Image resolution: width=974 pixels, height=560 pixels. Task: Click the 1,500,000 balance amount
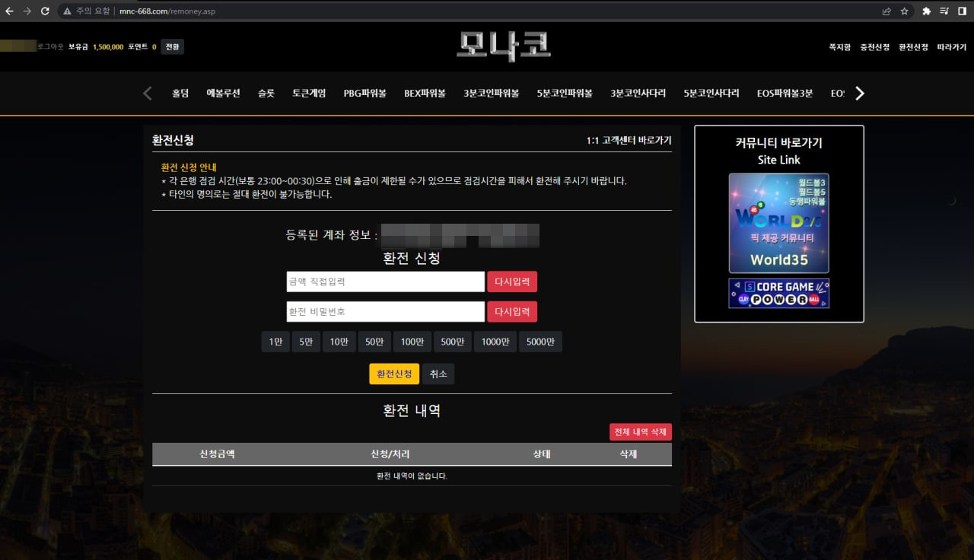tap(108, 47)
